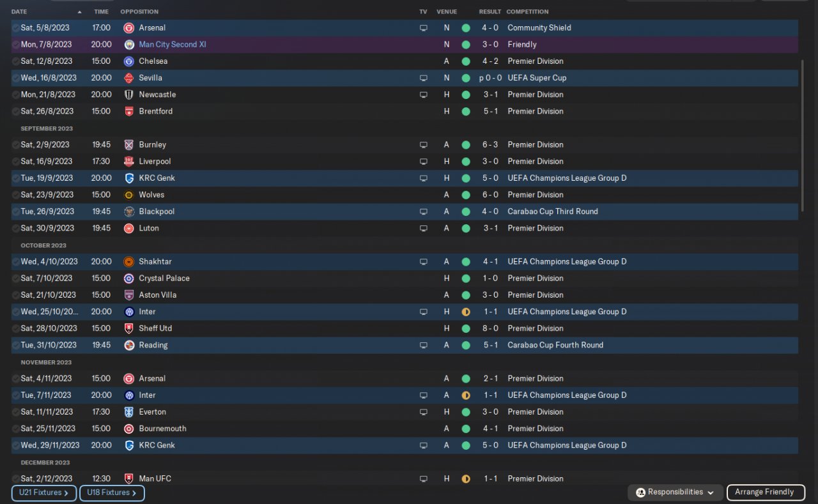Click the draw indicator on the Man UFC match
818x504 pixels.
point(466,478)
